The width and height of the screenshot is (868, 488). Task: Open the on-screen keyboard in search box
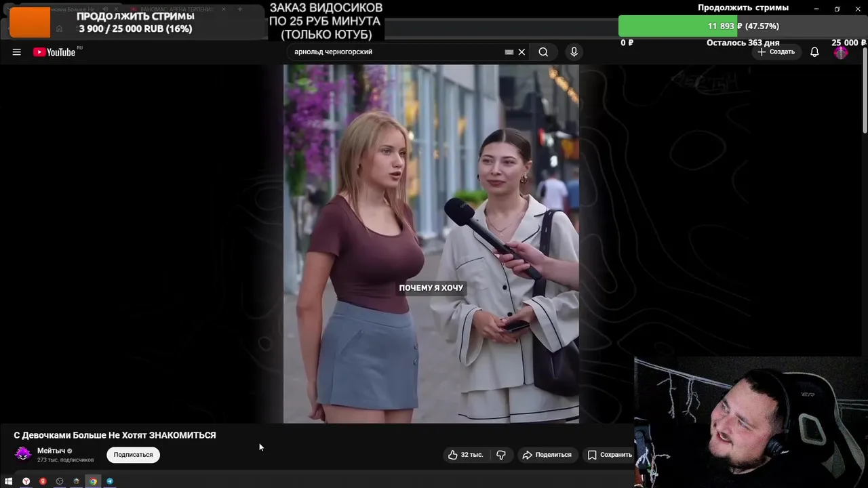509,52
